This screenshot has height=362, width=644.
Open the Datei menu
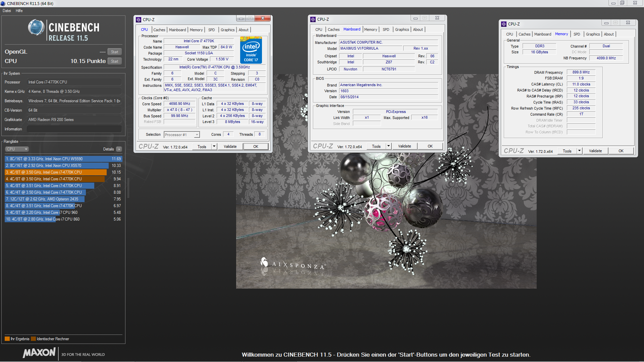tap(7, 11)
